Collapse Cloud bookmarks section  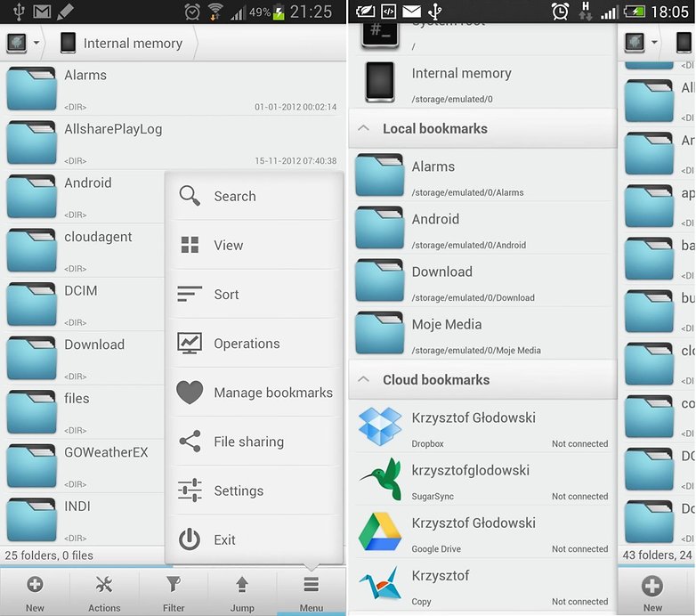point(483,380)
